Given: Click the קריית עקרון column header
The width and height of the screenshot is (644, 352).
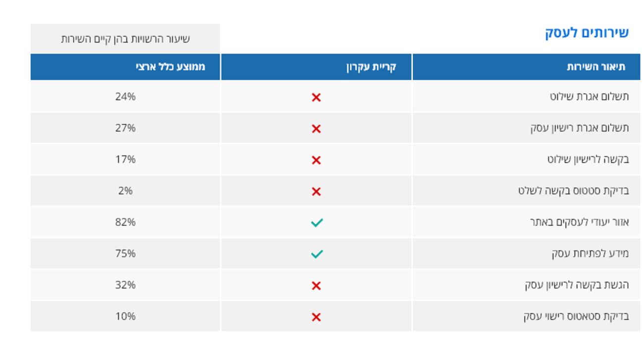Looking at the screenshot, I should [371, 67].
